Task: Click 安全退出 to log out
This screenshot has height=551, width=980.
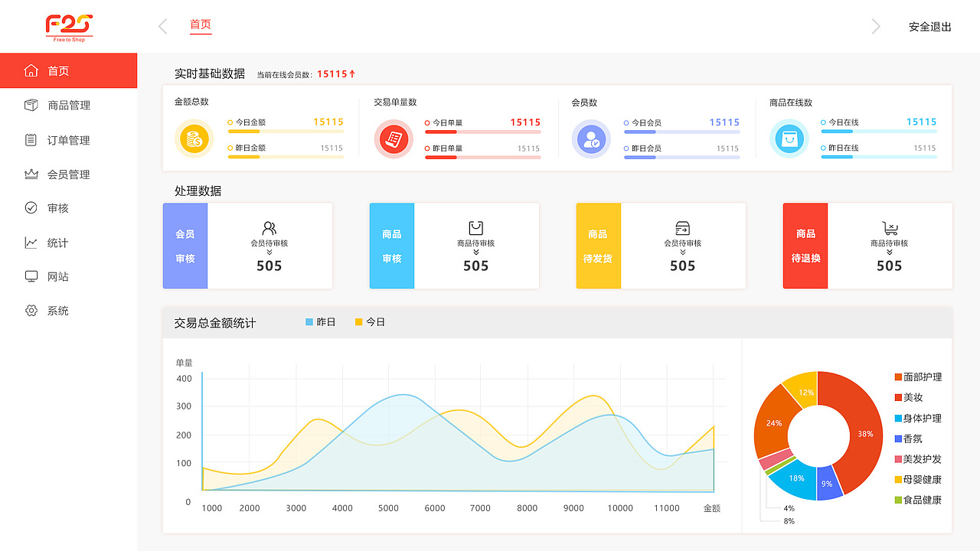Action: pos(930,27)
